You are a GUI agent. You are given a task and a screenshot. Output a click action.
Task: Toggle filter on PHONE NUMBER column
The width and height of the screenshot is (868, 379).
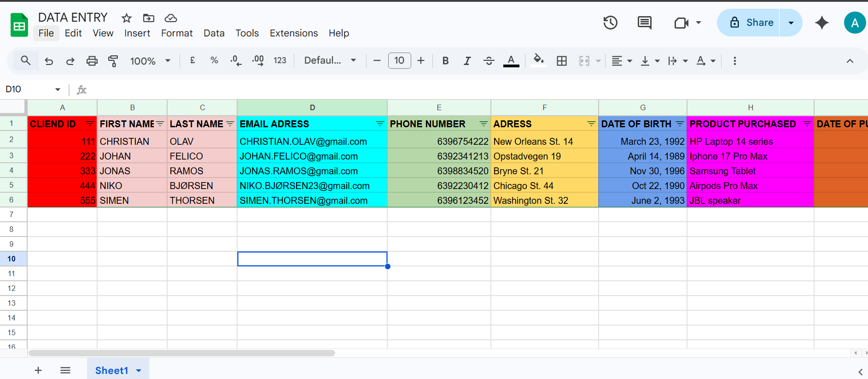pos(484,124)
